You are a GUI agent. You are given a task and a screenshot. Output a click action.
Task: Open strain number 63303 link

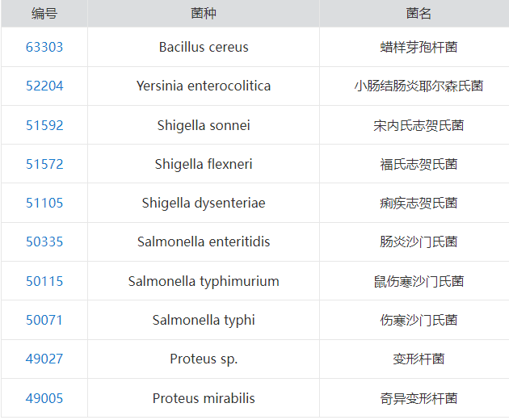pos(44,47)
